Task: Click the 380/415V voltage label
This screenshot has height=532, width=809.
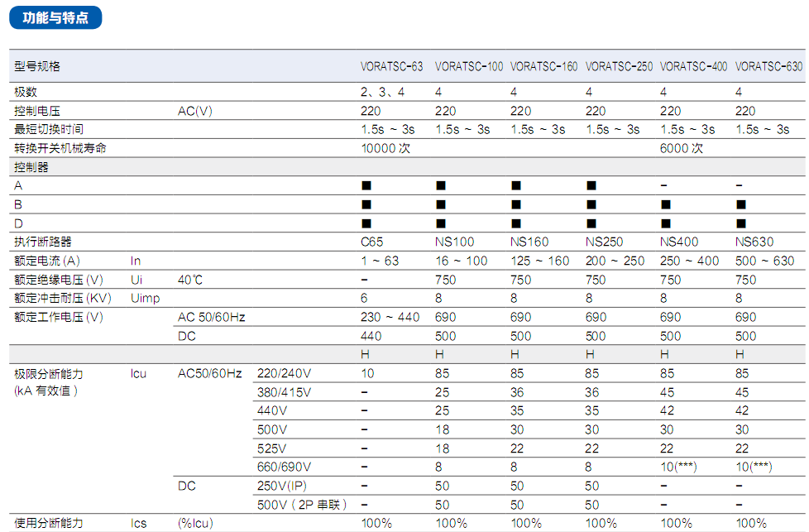Action: click(285, 392)
